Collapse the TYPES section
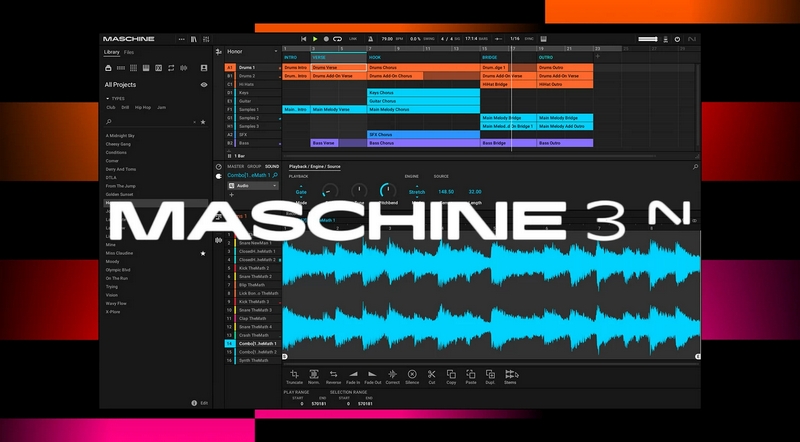Image resolution: width=800 pixels, height=442 pixels. (108, 99)
